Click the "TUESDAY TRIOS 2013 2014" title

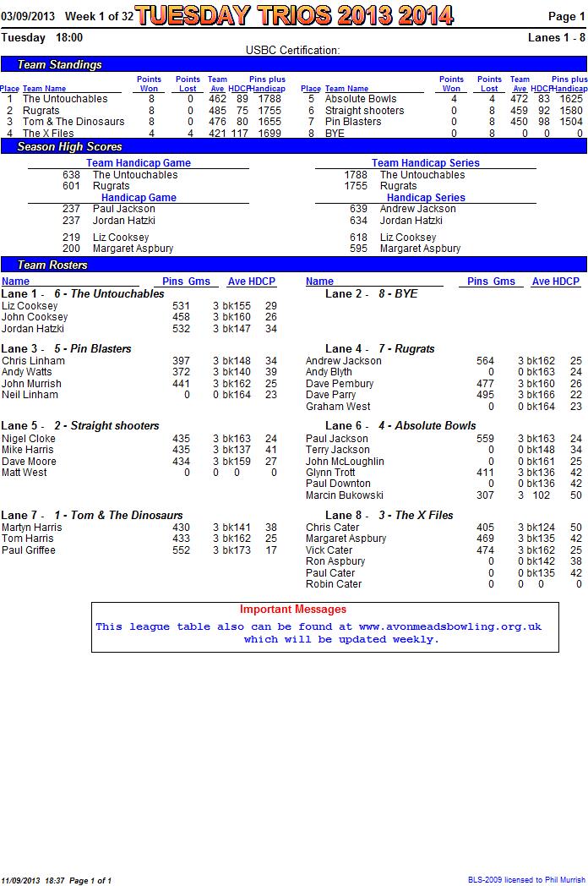(x=294, y=15)
